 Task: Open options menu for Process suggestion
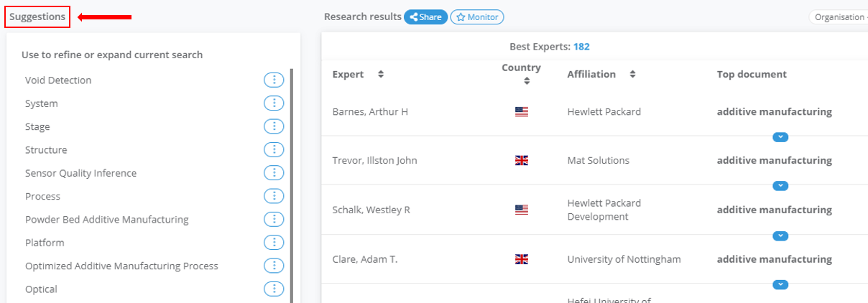pyautogui.click(x=274, y=196)
